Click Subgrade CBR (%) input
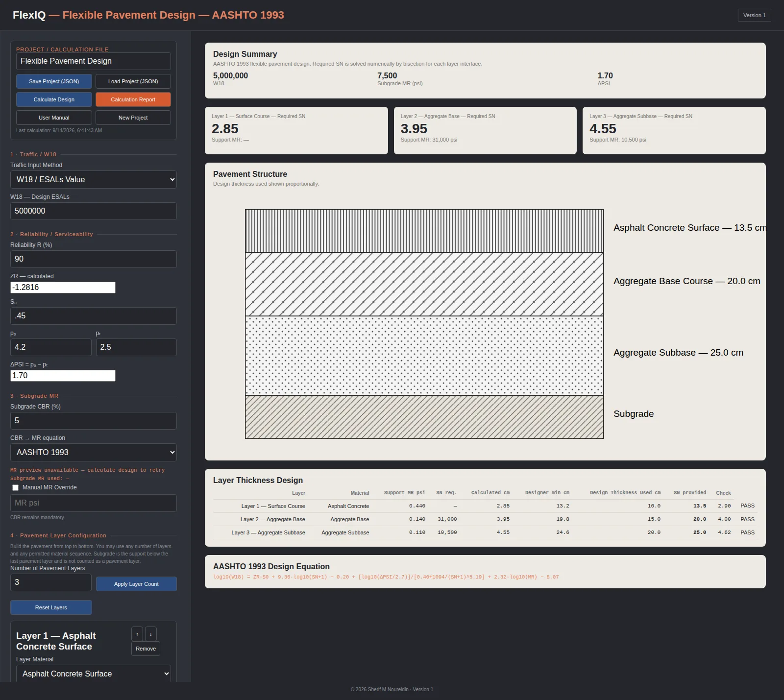 point(94,421)
